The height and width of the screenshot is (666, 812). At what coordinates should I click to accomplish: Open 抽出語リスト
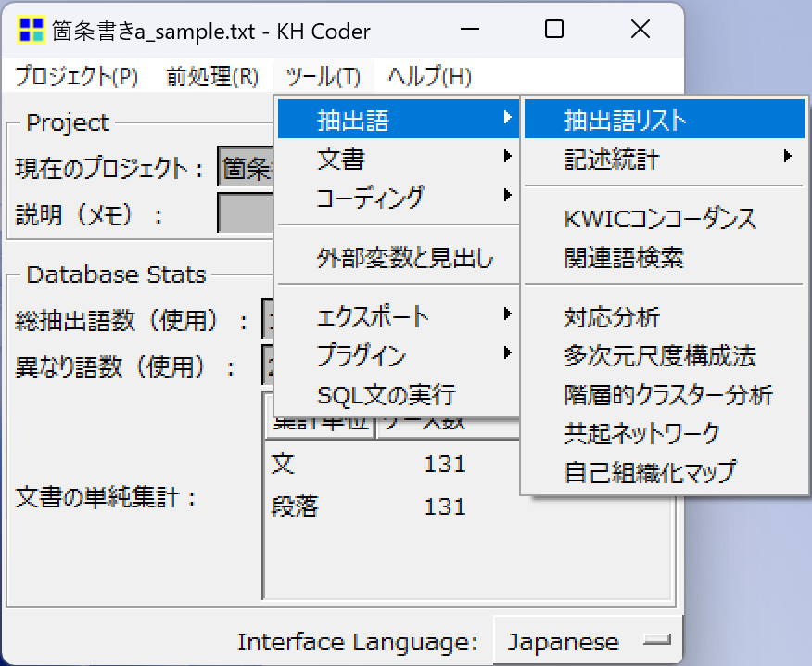click(x=665, y=120)
